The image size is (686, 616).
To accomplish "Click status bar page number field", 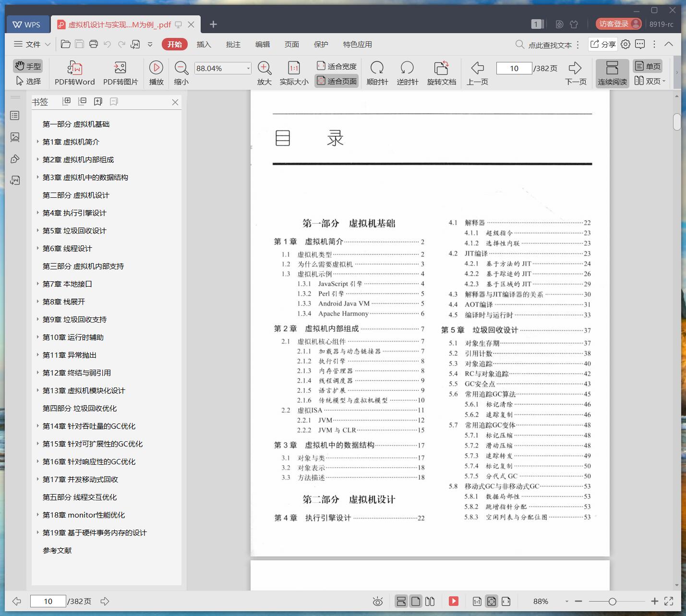I will coord(48,601).
